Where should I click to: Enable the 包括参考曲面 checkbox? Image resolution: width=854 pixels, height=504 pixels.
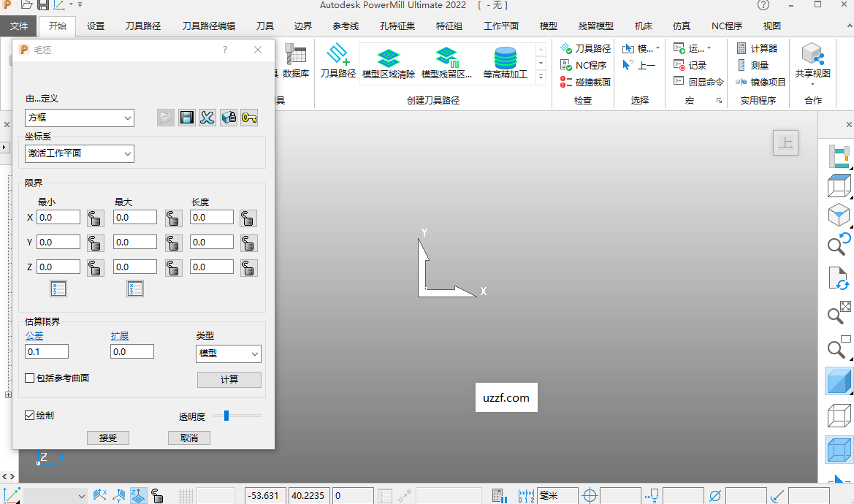tap(30, 378)
